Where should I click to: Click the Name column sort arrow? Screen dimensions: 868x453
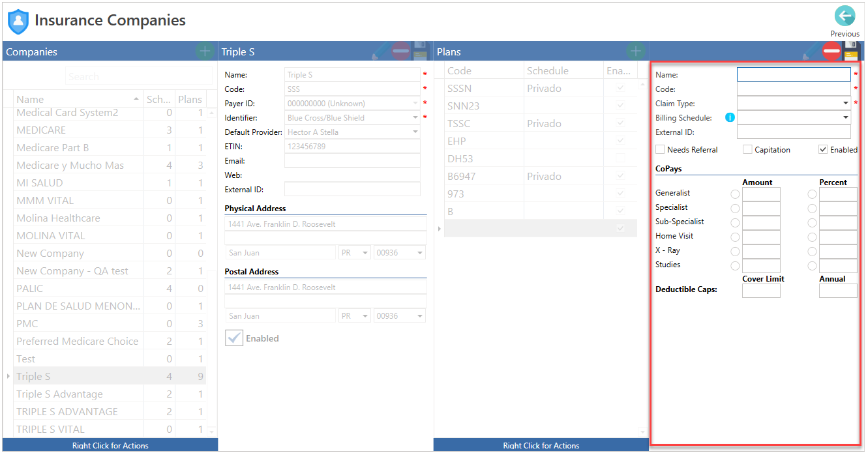(x=136, y=99)
